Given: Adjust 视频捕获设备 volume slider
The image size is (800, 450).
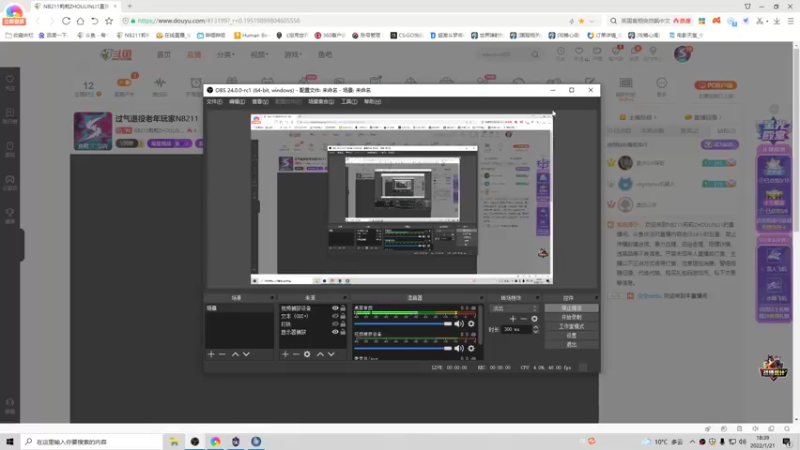Looking at the screenshot, I should tap(403, 348).
